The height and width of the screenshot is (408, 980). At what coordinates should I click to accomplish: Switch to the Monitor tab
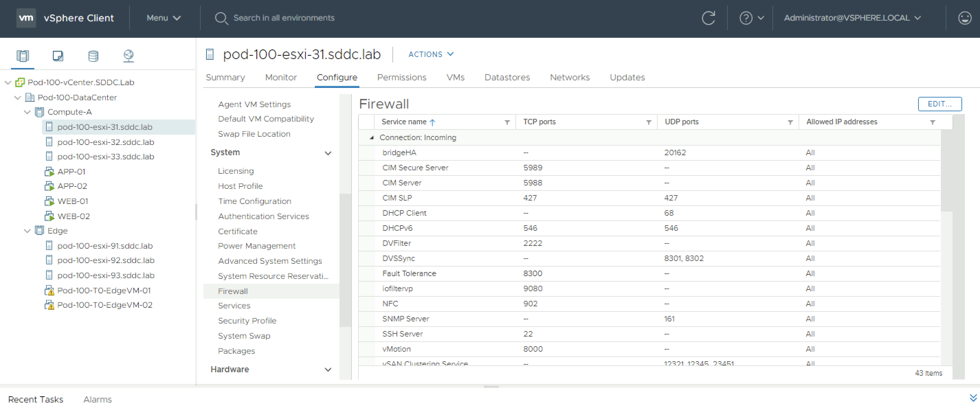pos(281,78)
